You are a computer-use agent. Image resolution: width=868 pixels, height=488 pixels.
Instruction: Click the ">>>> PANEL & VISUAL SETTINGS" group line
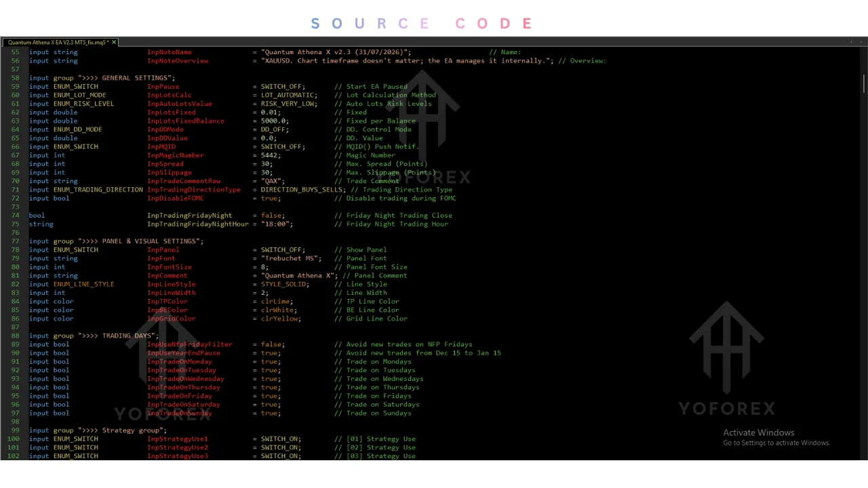coord(116,241)
